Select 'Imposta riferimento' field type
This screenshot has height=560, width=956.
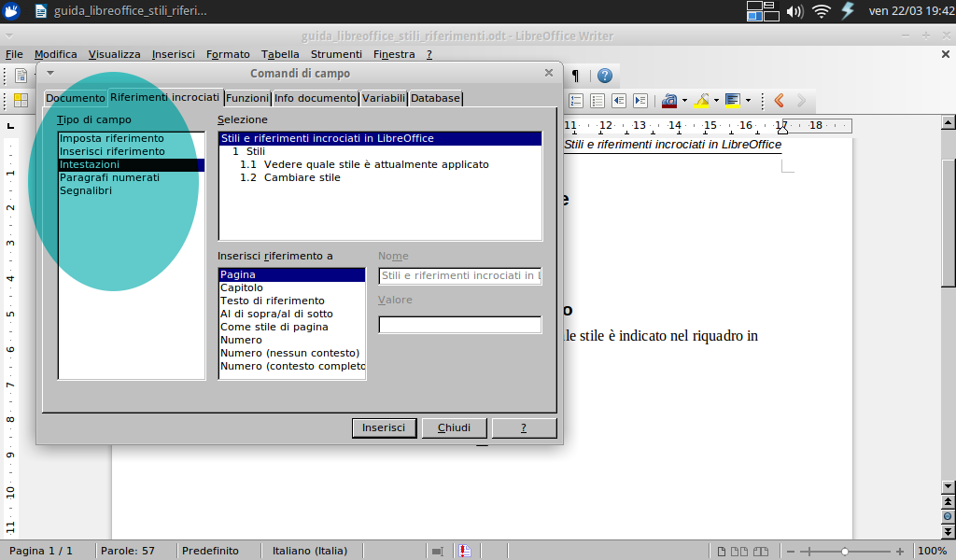click(131, 138)
